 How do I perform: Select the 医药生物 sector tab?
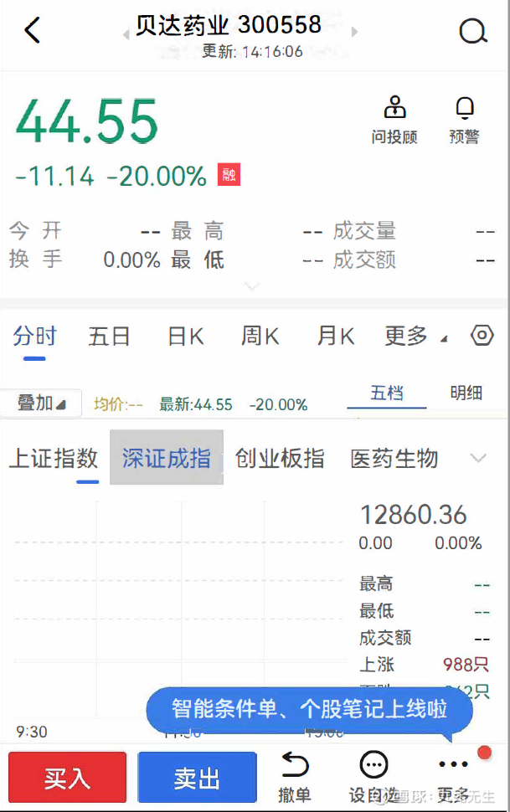click(394, 458)
